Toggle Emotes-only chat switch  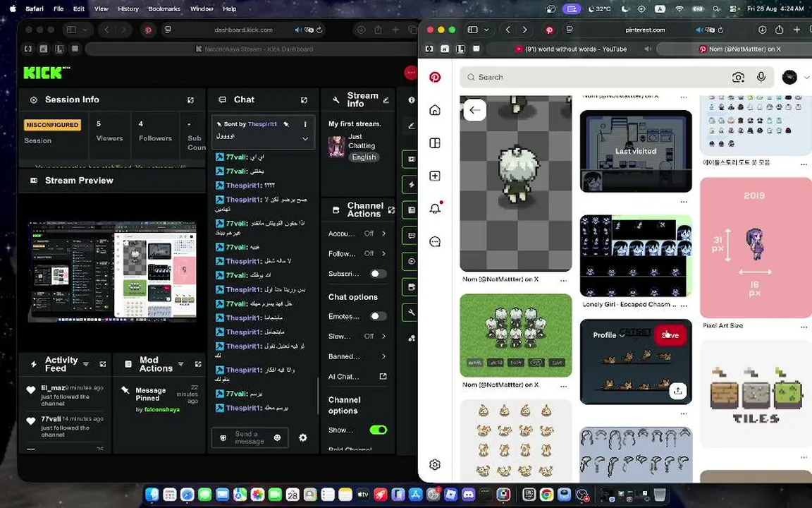tap(378, 316)
